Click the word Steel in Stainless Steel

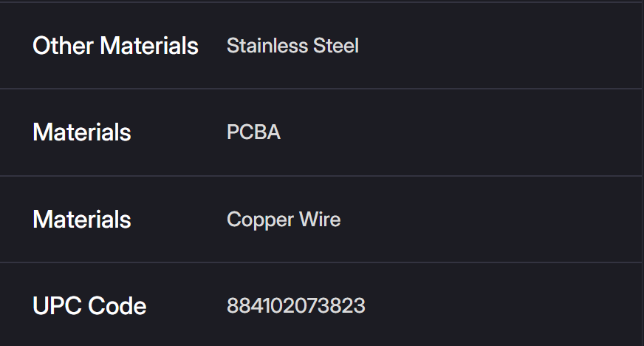[336, 46]
